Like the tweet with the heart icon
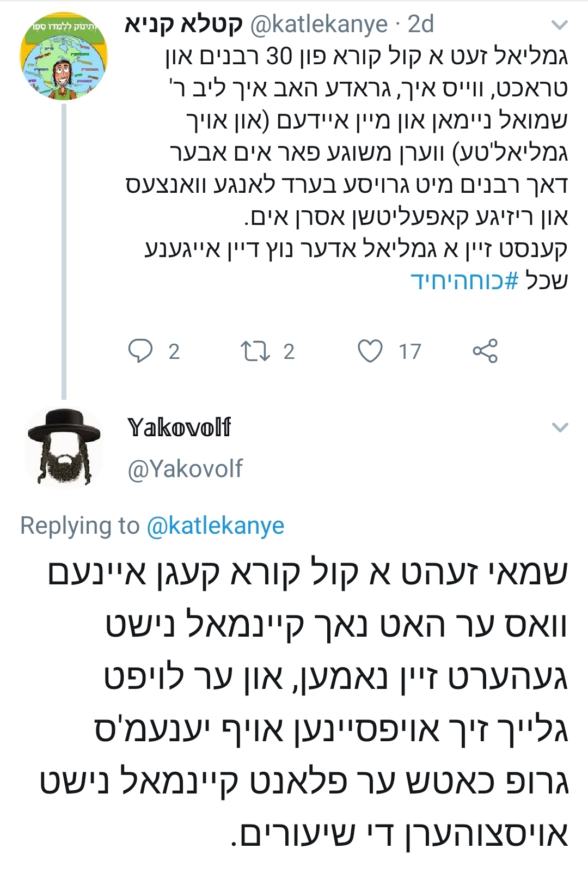 coord(370,351)
